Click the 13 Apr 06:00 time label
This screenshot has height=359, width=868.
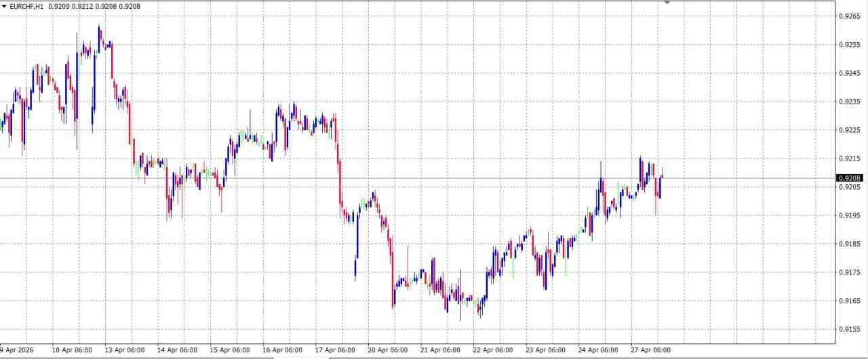125,350
